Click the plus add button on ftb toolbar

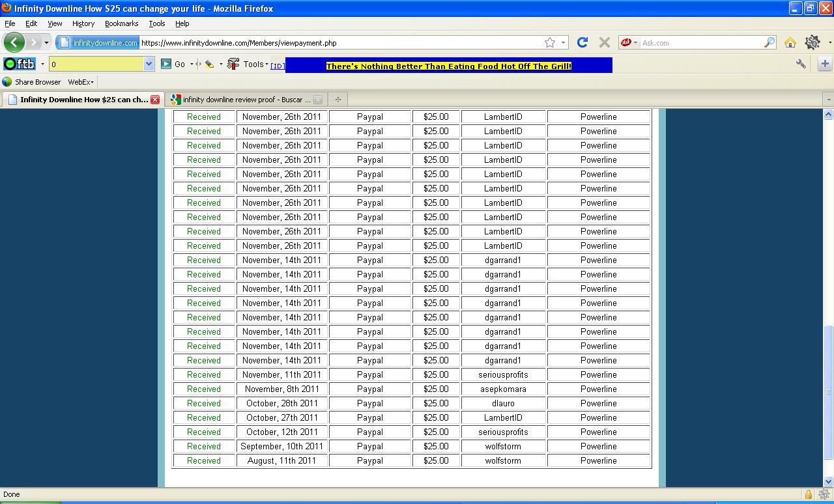824,64
